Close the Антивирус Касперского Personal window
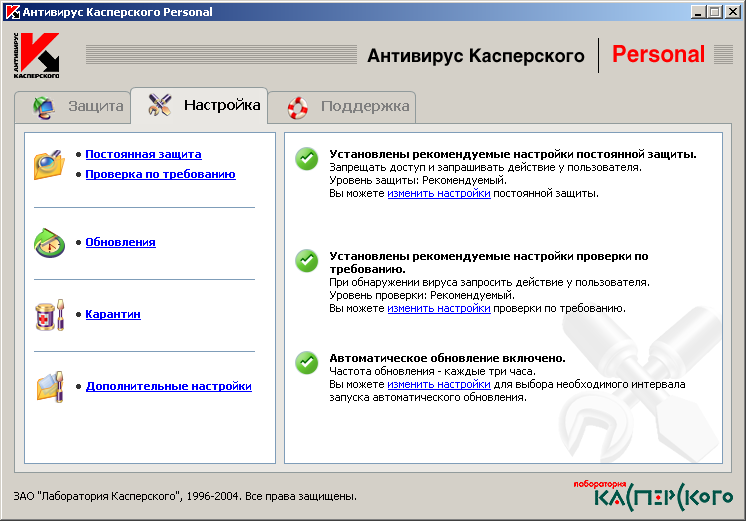Screen dimensions: 746x521 (733, 12)
